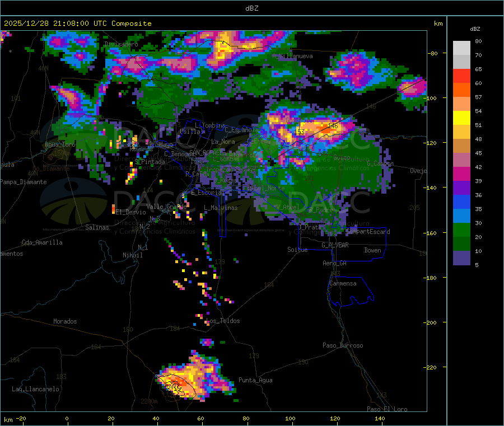Select the magenta 39–42 dBZ legend swatch
The width and height of the screenshot is (504, 426).
point(461,174)
